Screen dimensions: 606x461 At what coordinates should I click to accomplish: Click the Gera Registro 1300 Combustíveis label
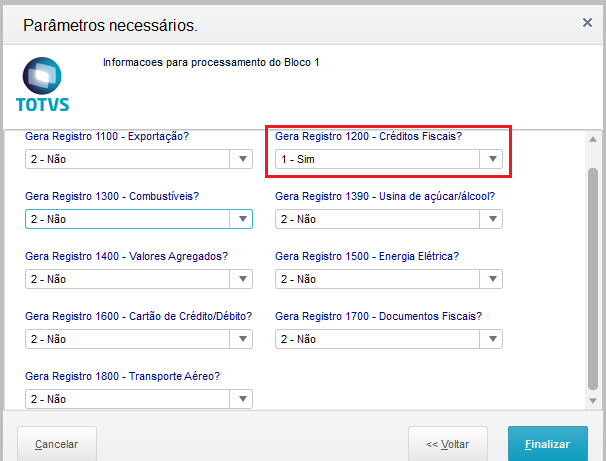(112, 196)
